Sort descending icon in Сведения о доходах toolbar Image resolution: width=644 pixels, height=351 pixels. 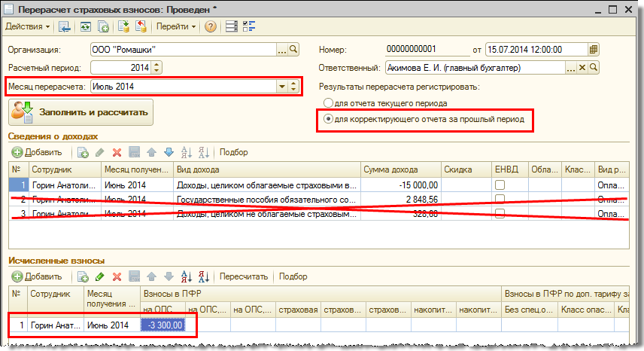coord(204,152)
